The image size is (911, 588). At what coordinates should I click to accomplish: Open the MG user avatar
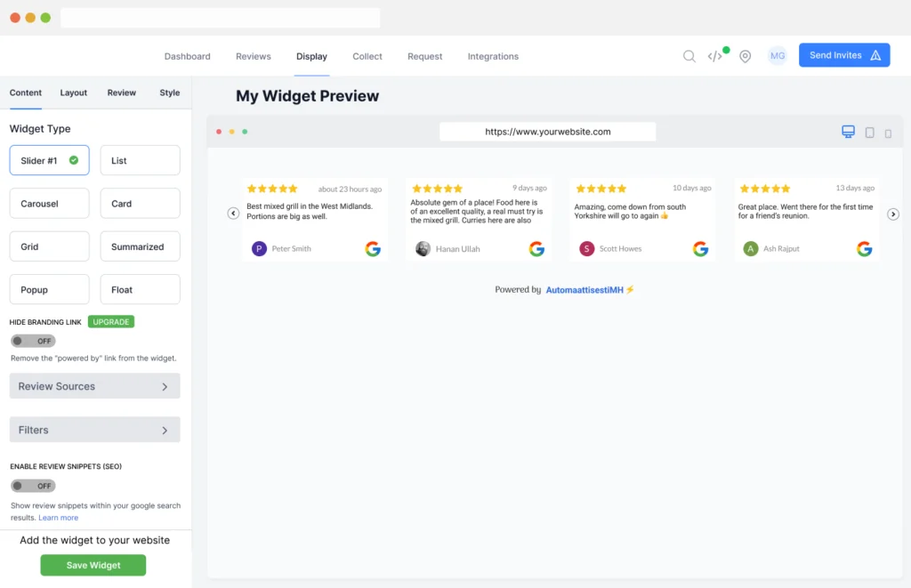(778, 56)
